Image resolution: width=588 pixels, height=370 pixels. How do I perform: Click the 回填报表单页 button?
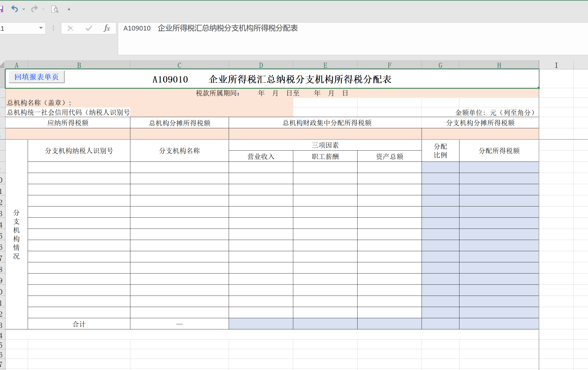point(37,77)
